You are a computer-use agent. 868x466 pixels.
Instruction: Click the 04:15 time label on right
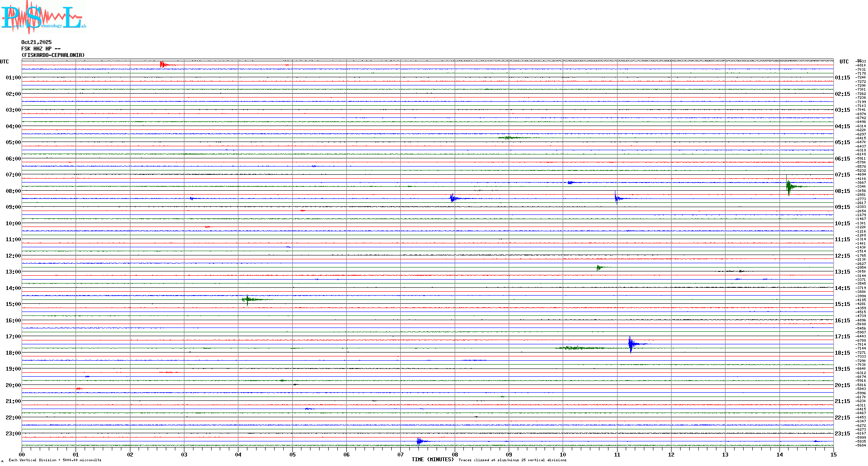(x=842, y=126)
